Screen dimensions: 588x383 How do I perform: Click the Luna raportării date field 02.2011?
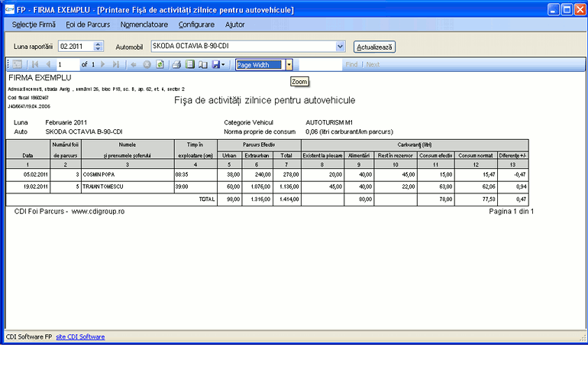pyautogui.click(x=76, y=46)
